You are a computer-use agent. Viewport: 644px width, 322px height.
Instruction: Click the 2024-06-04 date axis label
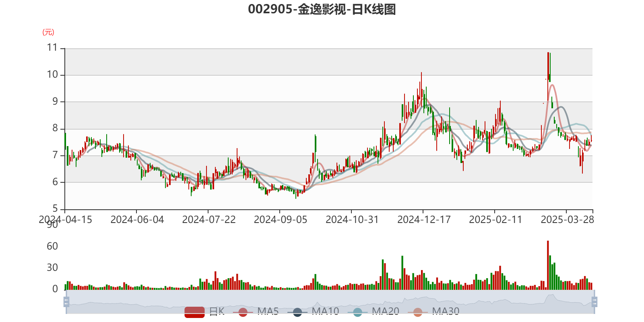point(137,220)
